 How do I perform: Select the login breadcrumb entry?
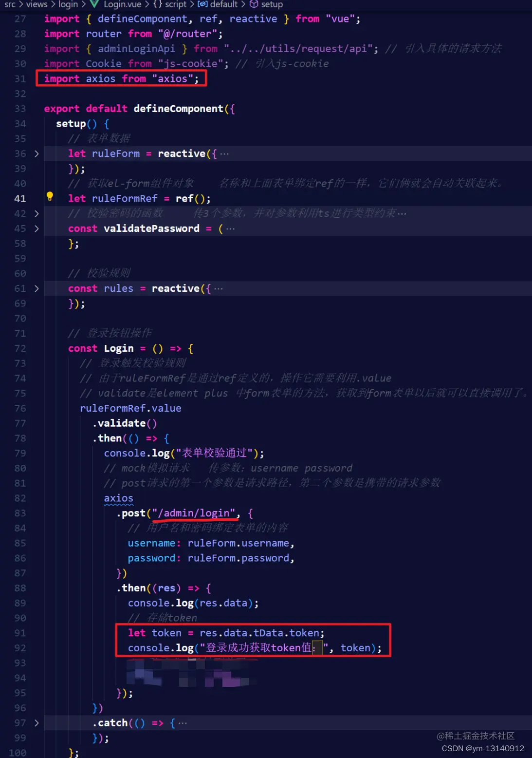coord(68,4)
